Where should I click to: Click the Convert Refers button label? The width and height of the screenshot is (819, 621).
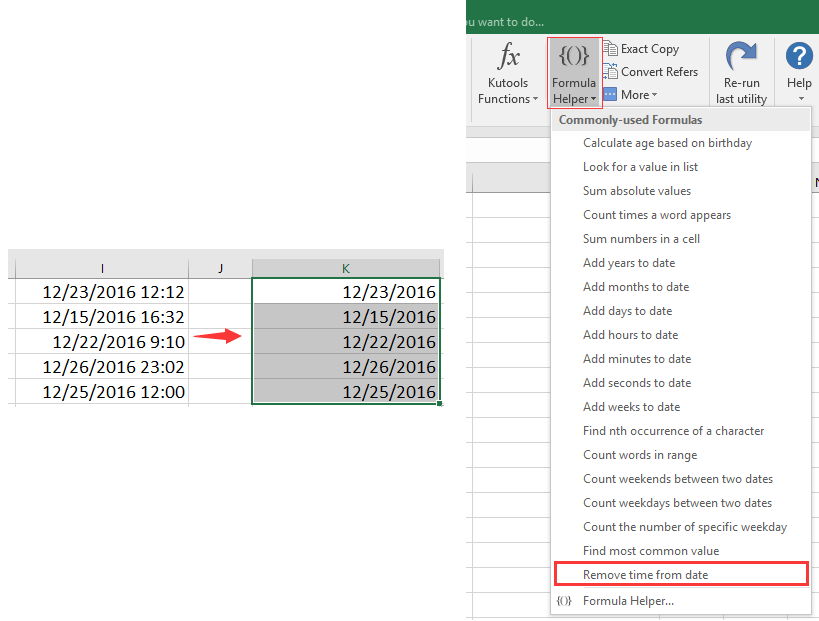click(x=658, y=71)
